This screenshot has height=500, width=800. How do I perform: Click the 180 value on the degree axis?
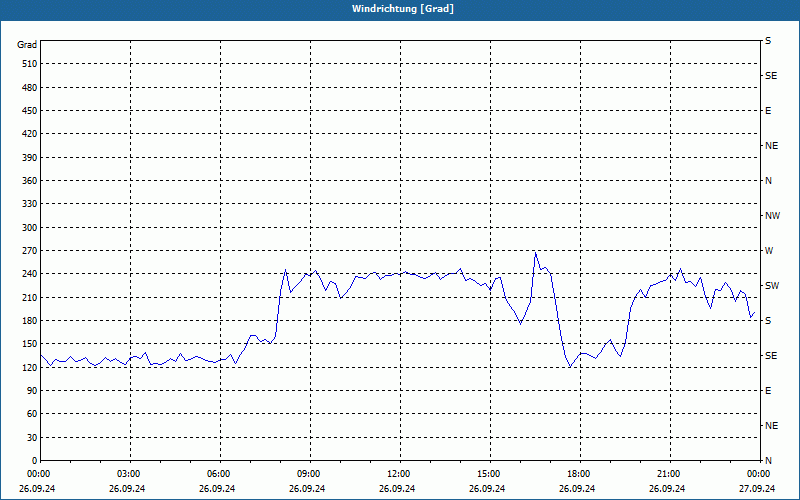point(30,320)
